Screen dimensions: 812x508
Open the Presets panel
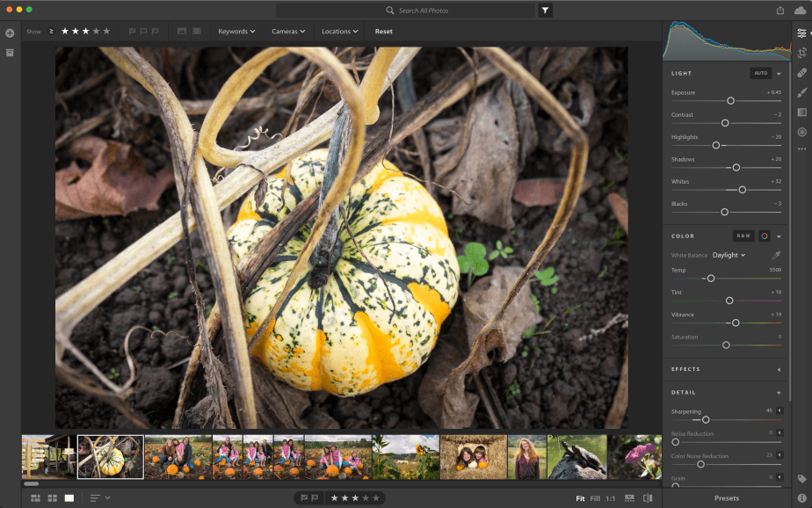pos(727,498)
